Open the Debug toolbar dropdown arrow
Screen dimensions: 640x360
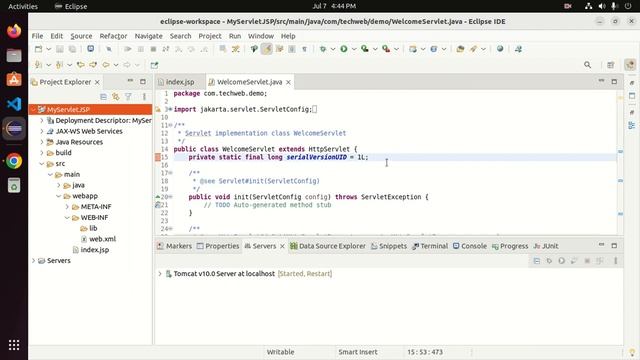click(333, 49)
